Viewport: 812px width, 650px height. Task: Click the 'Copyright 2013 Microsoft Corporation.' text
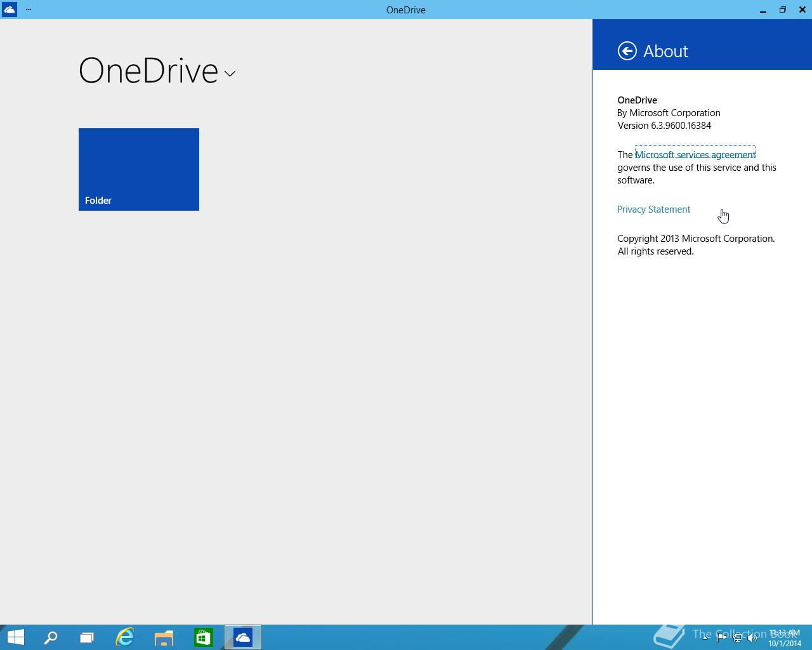pyautogui.click(x=696, y=239)
